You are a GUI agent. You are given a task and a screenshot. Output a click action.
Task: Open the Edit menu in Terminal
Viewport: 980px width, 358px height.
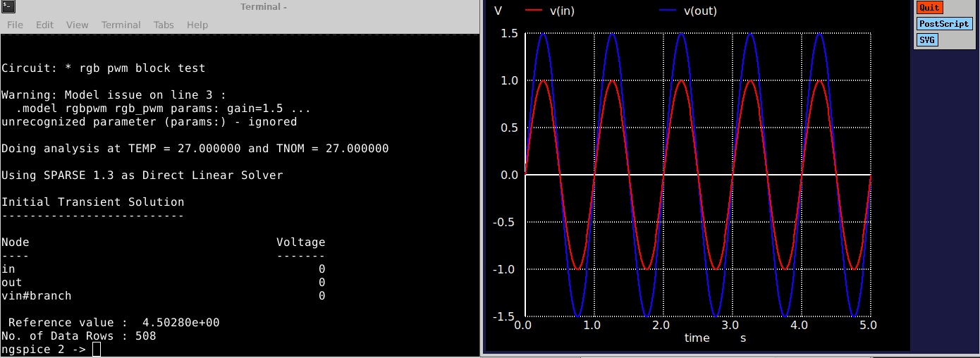tap(44, 25)
